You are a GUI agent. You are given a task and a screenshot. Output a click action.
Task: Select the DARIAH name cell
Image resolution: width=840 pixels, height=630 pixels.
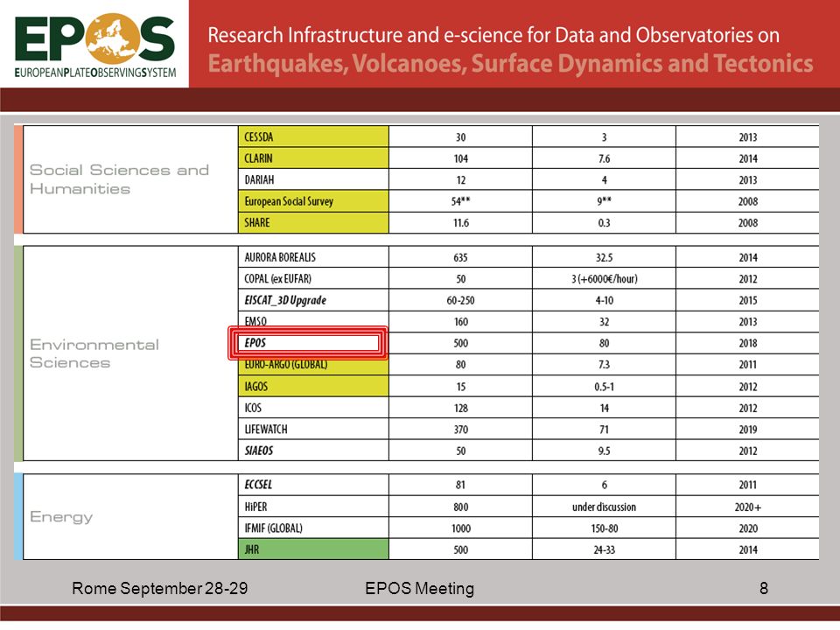pyautogui.click(x=313, y=179)
